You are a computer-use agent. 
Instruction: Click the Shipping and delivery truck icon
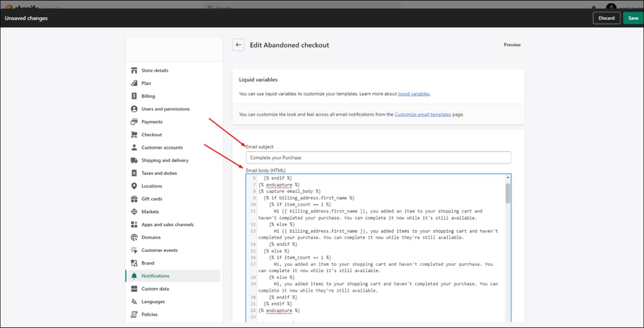[x=134, y=160]
